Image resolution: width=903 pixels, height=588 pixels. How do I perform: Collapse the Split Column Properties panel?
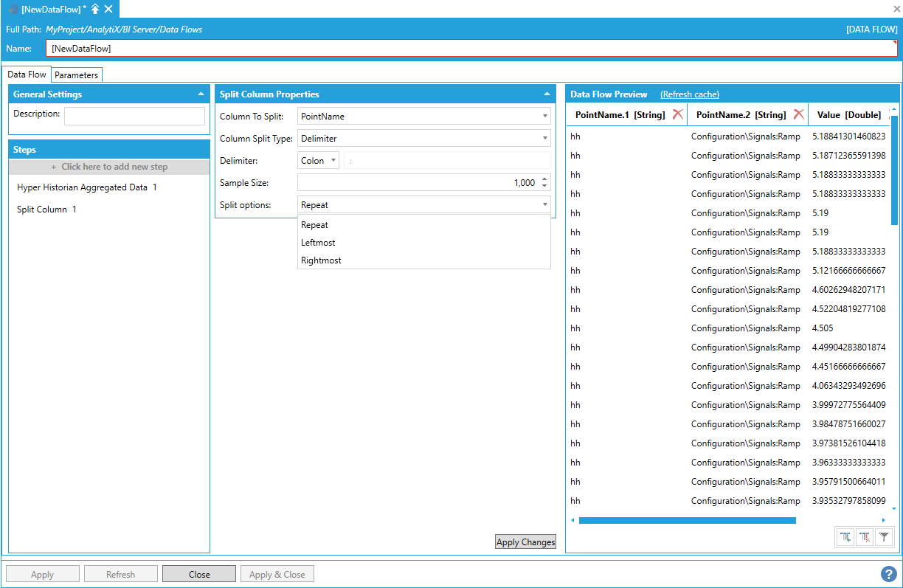[547, 94]
